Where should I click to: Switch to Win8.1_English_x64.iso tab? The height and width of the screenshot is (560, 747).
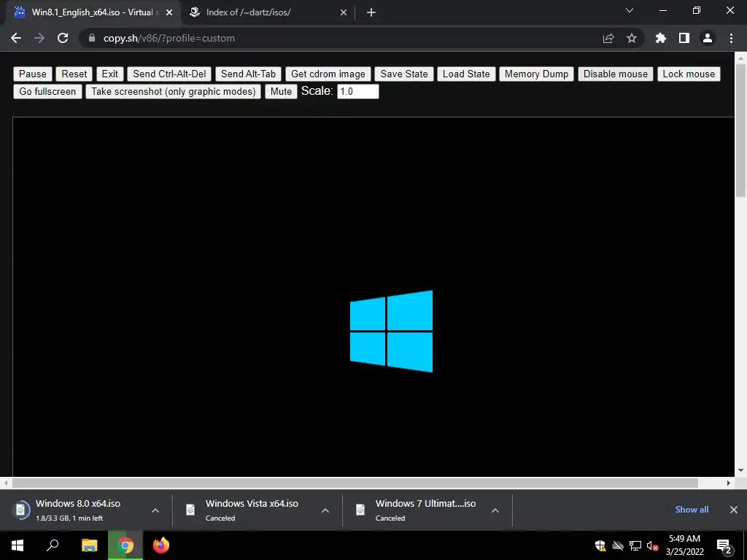pyautogui.click(x=93, y=12)
